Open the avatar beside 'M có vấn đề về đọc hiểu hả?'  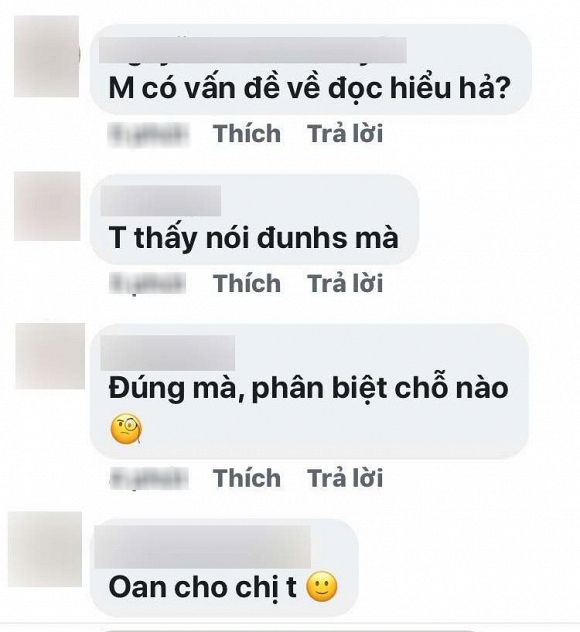tap(47, 56)
